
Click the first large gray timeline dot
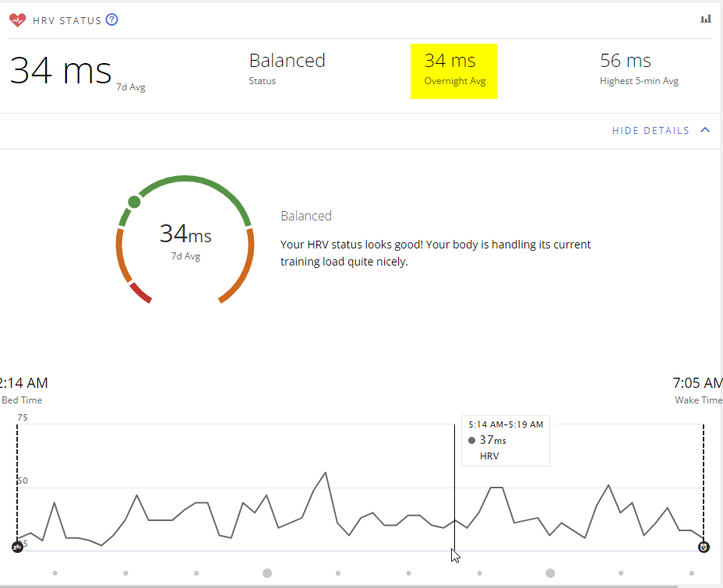click(267, 573)
